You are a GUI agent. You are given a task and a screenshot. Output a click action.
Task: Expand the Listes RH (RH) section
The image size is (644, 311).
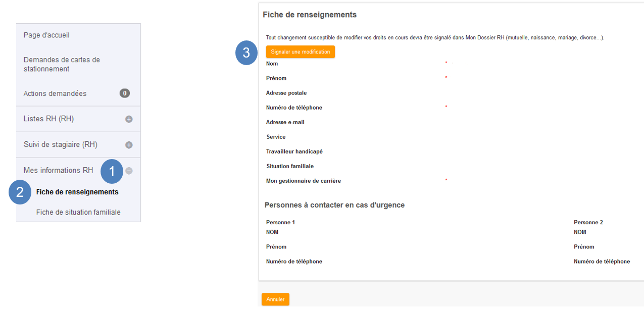tap(78, 119)
